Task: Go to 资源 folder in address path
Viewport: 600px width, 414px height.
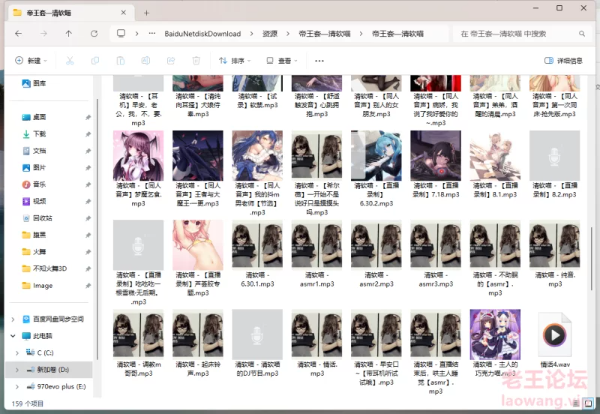Action: (270, 34)
